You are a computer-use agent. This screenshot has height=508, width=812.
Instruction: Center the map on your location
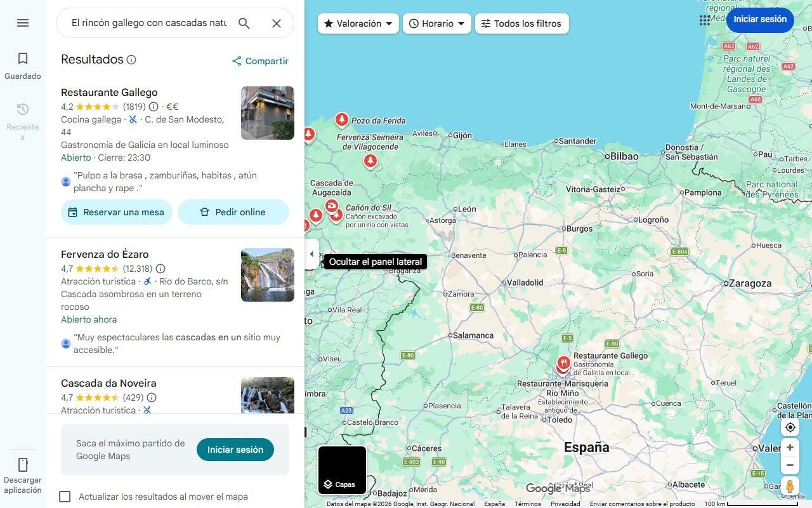click(790, 427)
